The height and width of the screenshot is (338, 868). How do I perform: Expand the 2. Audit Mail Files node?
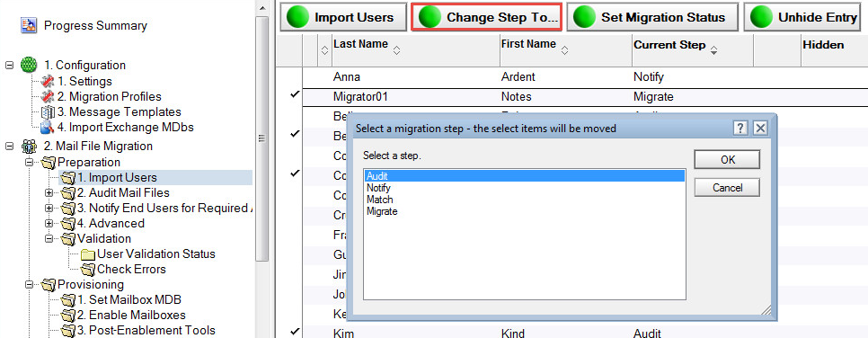(x=49, y=193)
